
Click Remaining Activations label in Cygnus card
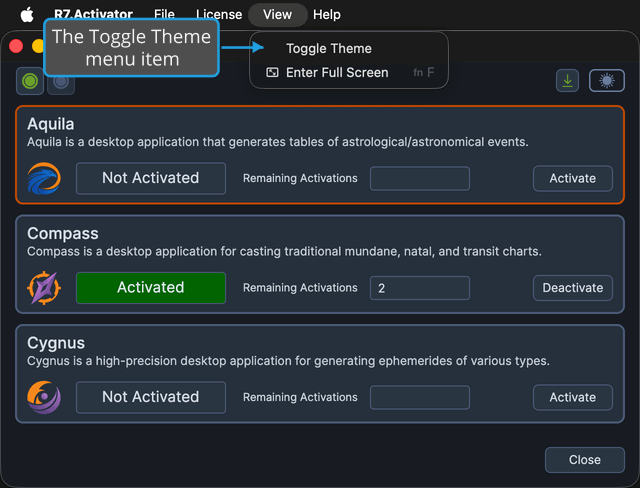(300, 397)
